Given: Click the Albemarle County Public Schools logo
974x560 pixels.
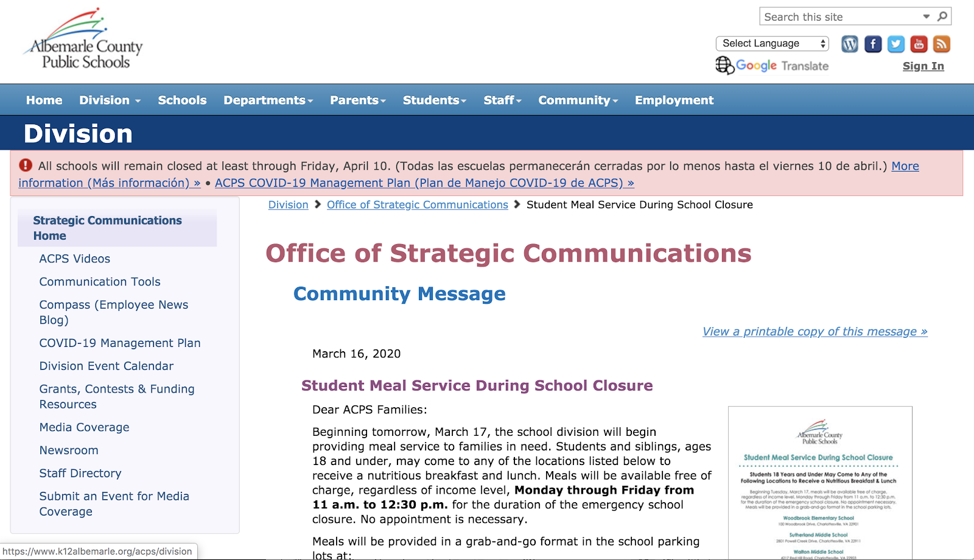Looking at the screenshot, I should 84,39.
